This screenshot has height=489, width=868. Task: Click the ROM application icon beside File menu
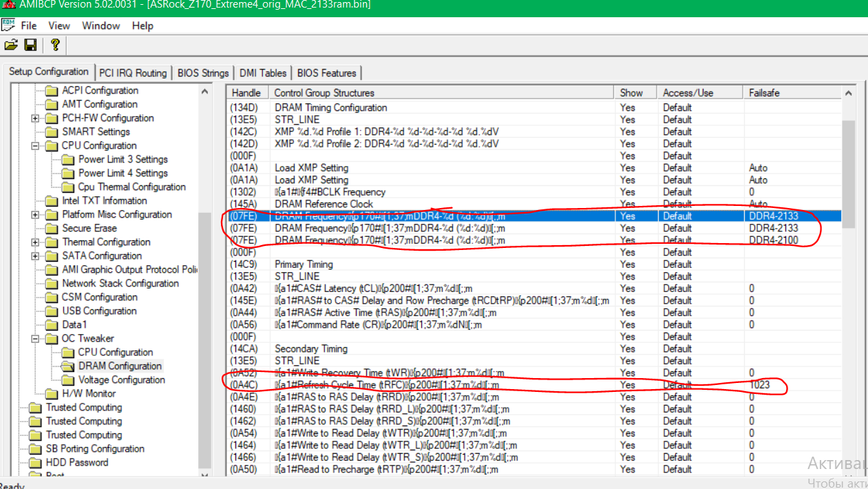[x=8, y=25]
